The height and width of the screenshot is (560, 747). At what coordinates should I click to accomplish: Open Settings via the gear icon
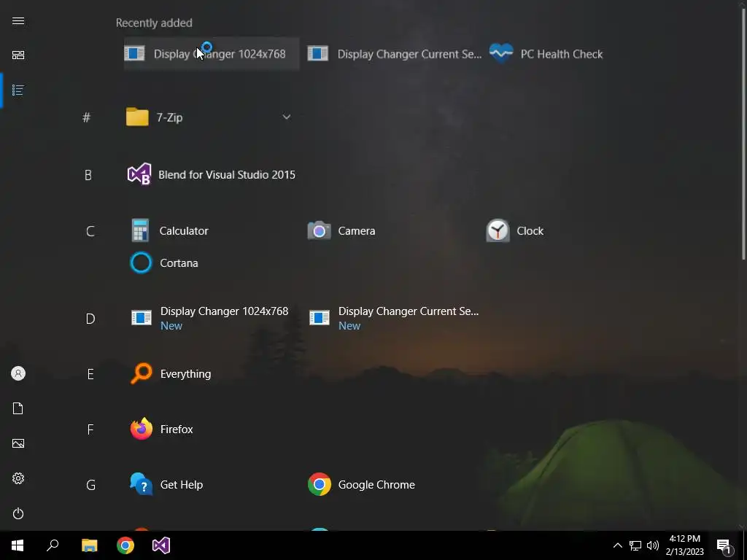pos(18,478)
